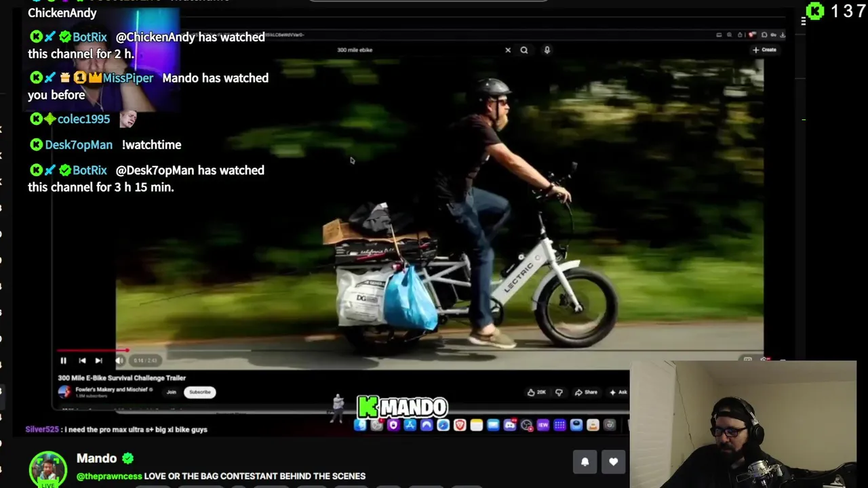Image resolution: width=868 pixels, height=488 pixels.
Task: Follow Mando with the heart button
Action: 613,462
